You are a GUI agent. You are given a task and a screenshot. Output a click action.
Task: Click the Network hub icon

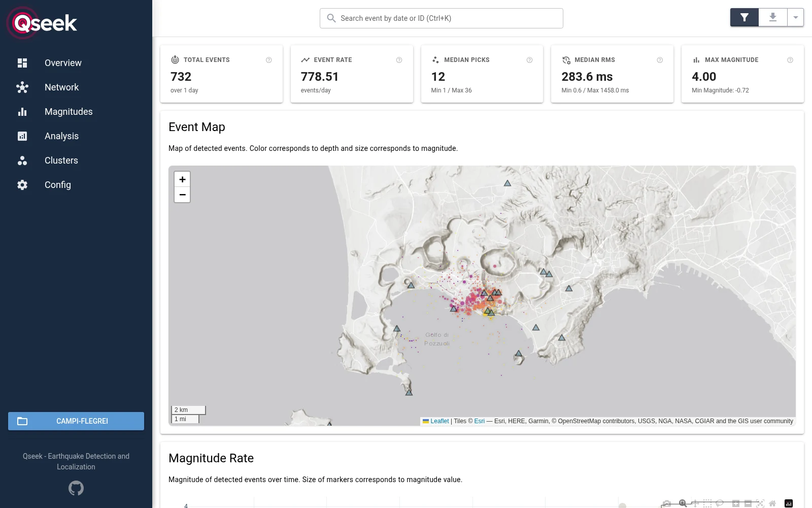(x=22, y=87)
